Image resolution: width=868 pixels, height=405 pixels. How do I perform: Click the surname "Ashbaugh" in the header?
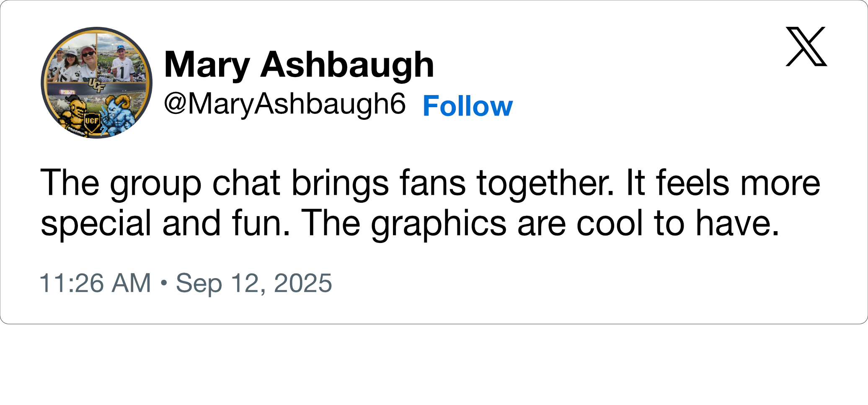(x=347, y=64)
